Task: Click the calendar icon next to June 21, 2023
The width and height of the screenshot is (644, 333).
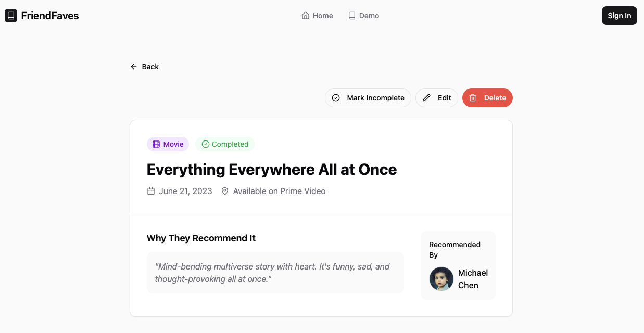Action: click(151, 191)
